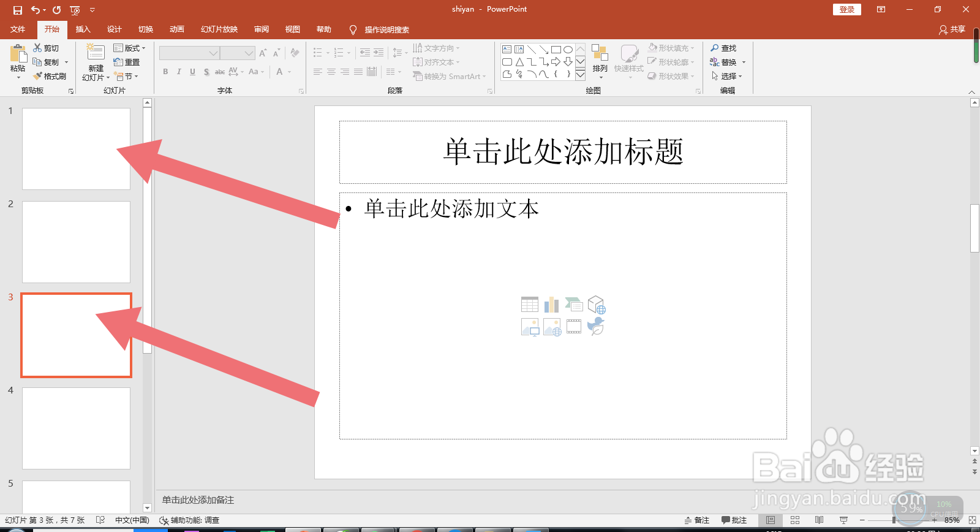Activate the Format Painter (格式刷)
The width and height of the screenshot is (980, 532).
tap(50, 76)
